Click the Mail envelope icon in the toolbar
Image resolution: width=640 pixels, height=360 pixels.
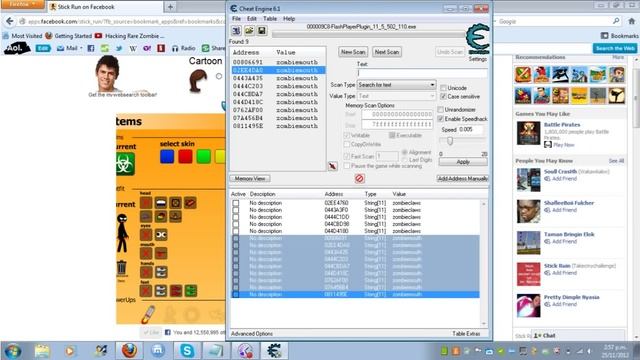60,49
